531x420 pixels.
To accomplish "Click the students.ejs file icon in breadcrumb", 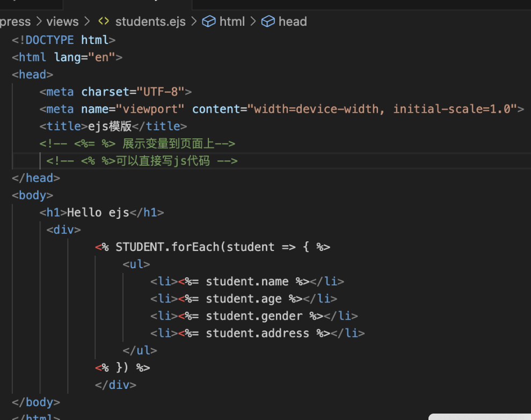I will 104,21.
